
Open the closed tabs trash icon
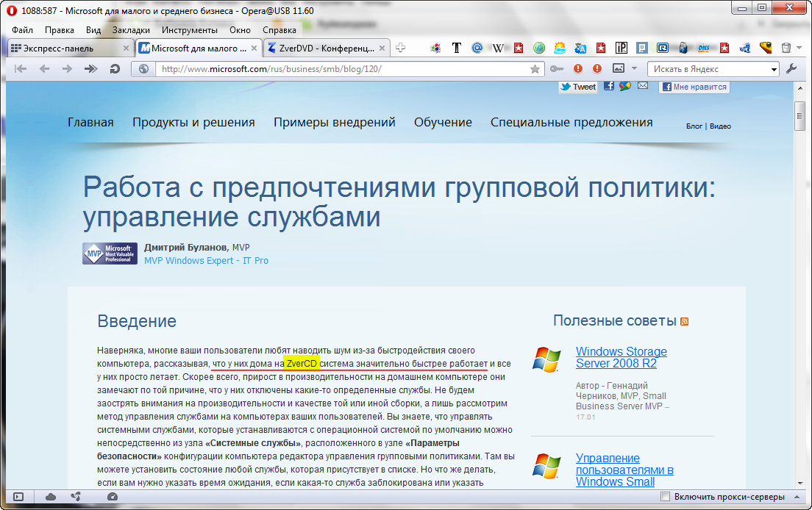tap(786, 48)
